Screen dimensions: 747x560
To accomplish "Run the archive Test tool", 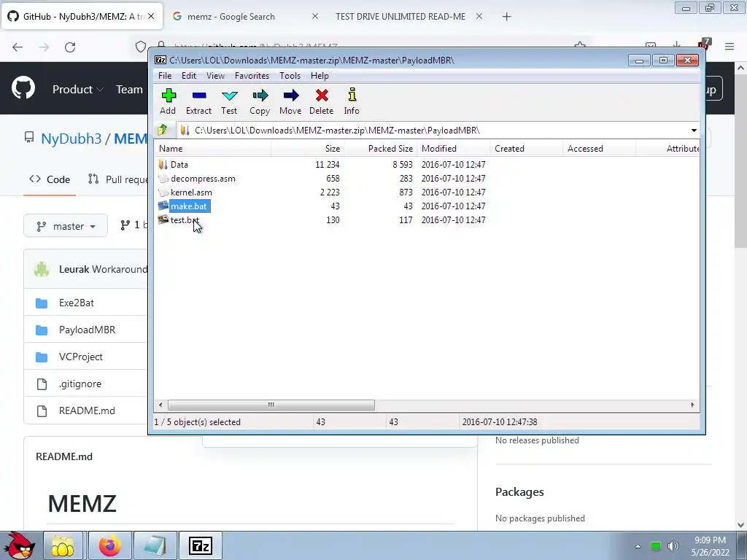I will [x=229, y=101].
